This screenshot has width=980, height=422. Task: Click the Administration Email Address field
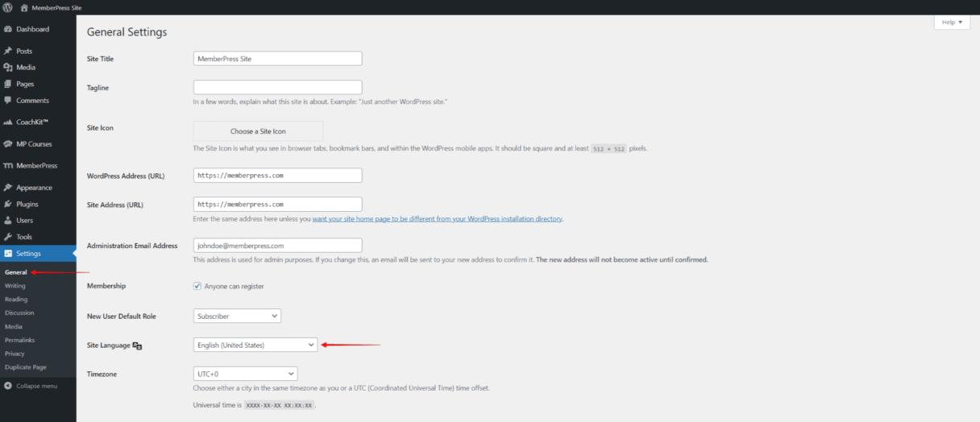click(278, 246)
